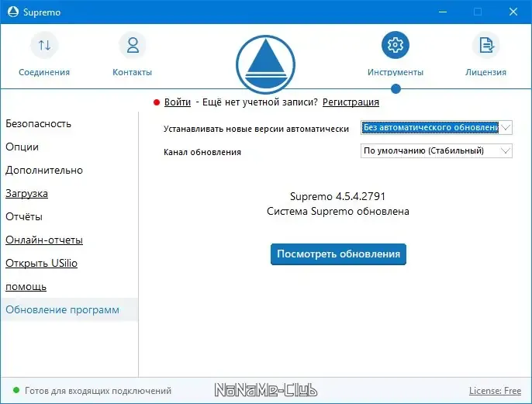Follow the Загрузка link

click(x=26, y=194)
